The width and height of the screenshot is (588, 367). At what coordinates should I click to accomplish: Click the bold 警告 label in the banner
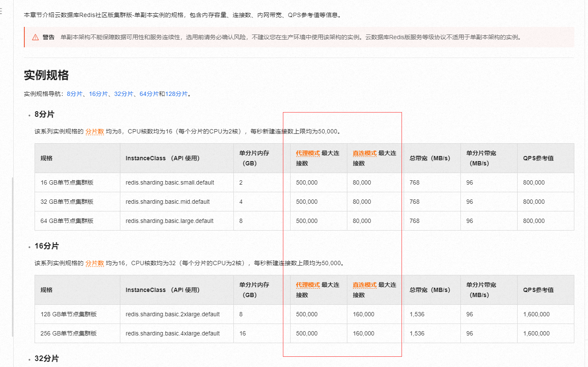click(x=49, y=37)
